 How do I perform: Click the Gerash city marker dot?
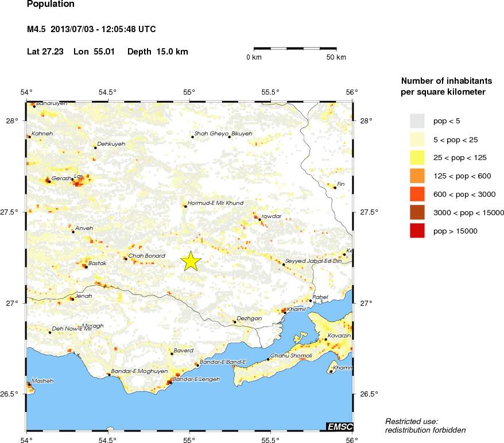(x=49, y=181)
